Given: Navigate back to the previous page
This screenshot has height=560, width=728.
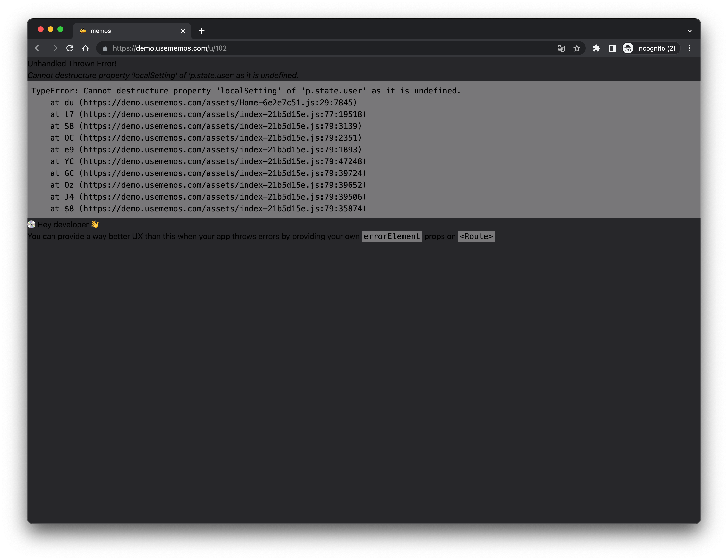Looking at the screenshot, I should pos(38,48).
